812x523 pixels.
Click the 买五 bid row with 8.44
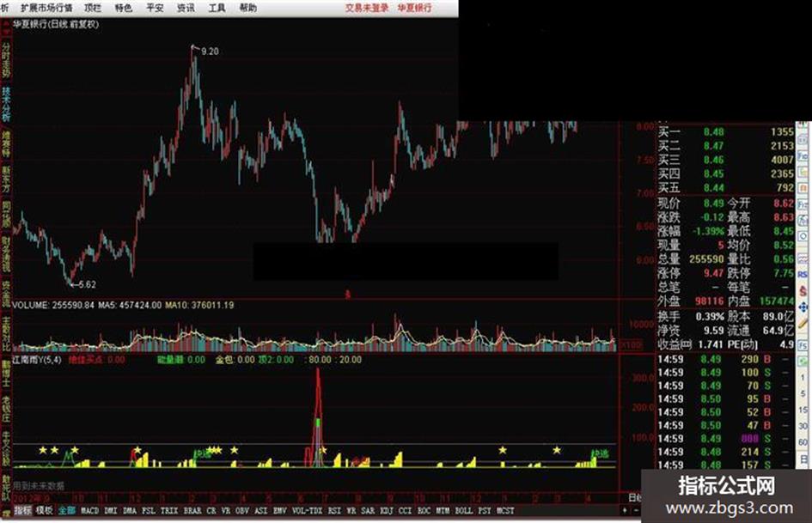(x=725, y=187)
